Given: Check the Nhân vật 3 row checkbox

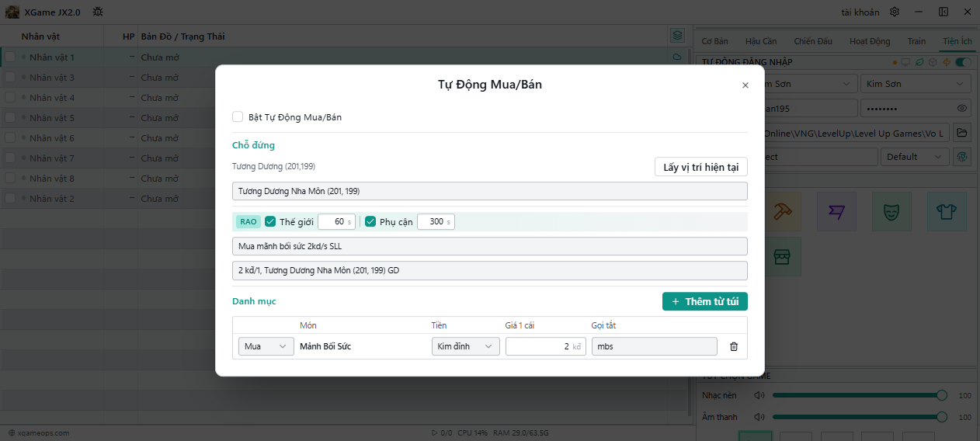Looking at the screenshot, I should 10,78.
